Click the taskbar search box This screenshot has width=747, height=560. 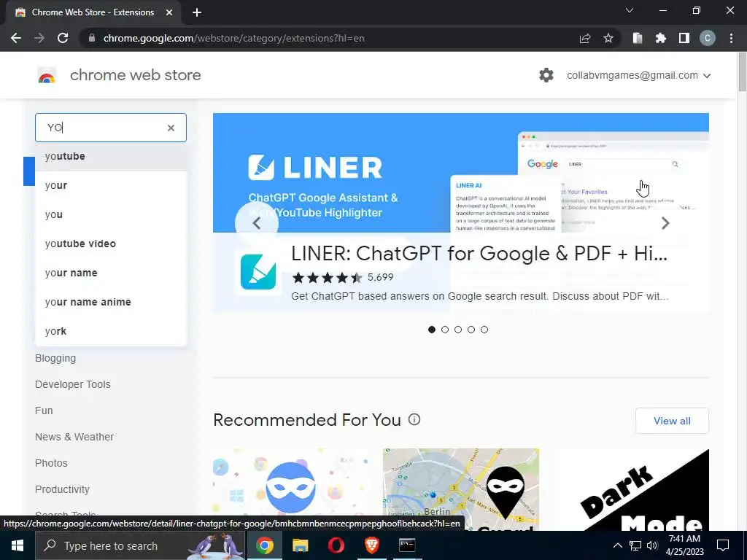[139, 545]
